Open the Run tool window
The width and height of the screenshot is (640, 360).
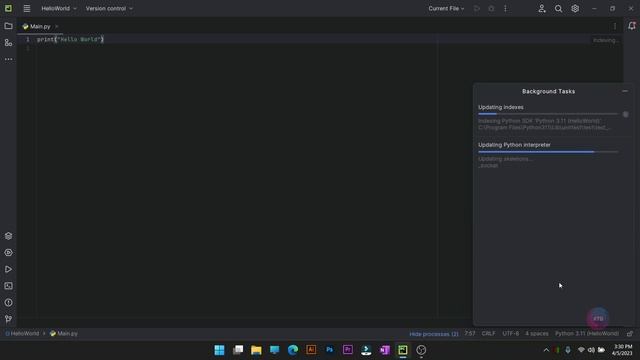8,269
